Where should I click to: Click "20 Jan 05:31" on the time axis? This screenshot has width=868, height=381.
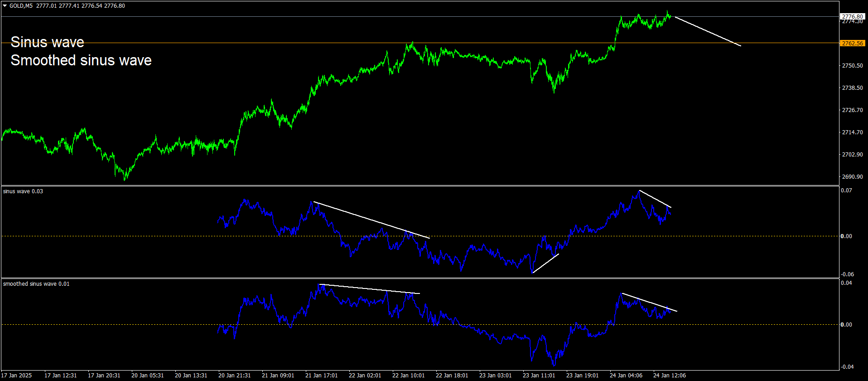tap(148, 376)
